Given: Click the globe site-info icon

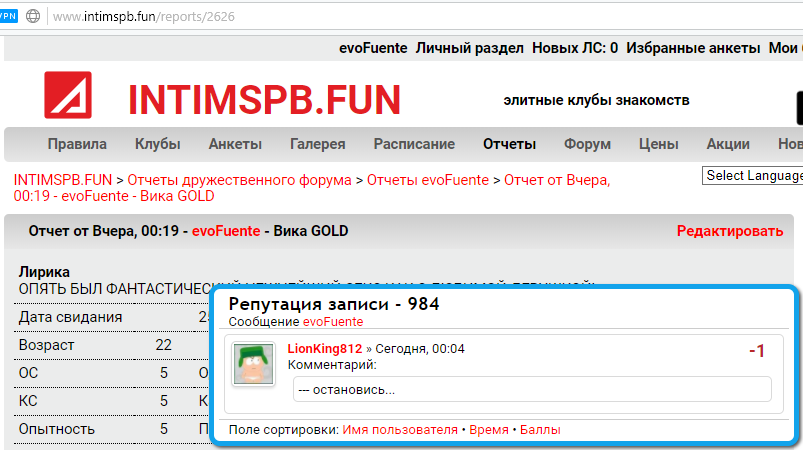Looking at the screenshot, I should click(33, 17).
